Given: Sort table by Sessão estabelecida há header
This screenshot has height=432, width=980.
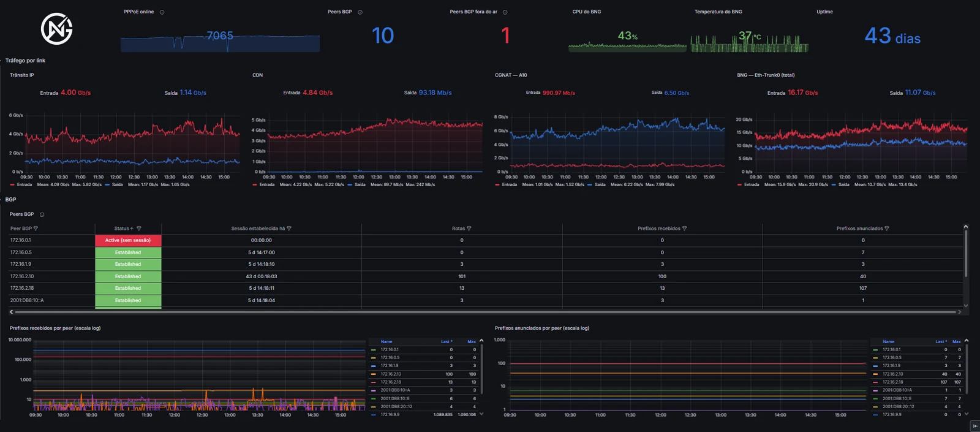Looking at the screenshot, I should point(258,229).
